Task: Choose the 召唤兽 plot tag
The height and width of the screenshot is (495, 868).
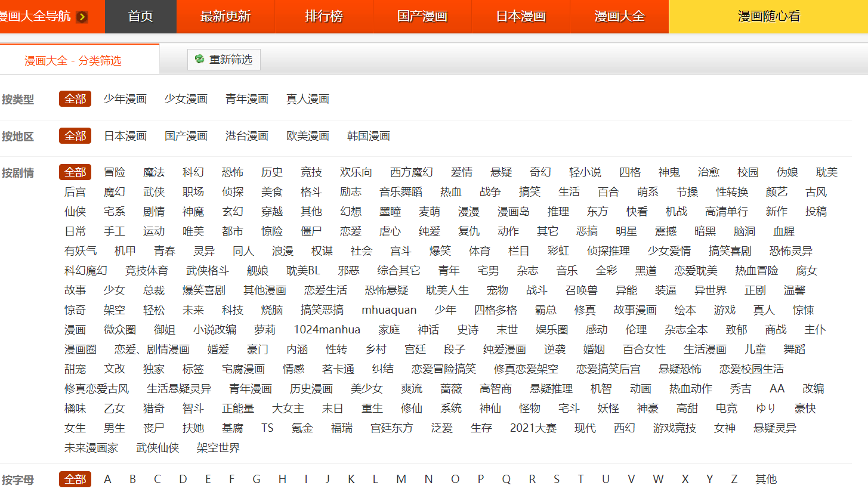Action: tap(581, 290)
